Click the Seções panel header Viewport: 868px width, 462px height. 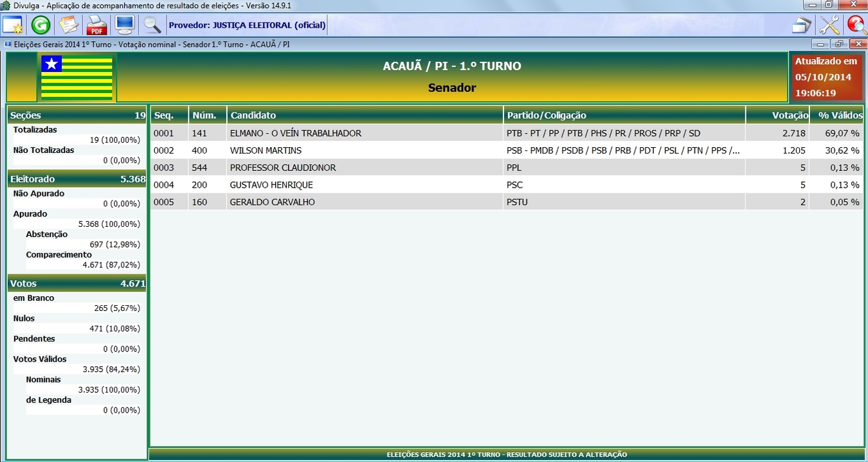pos(77,115)
